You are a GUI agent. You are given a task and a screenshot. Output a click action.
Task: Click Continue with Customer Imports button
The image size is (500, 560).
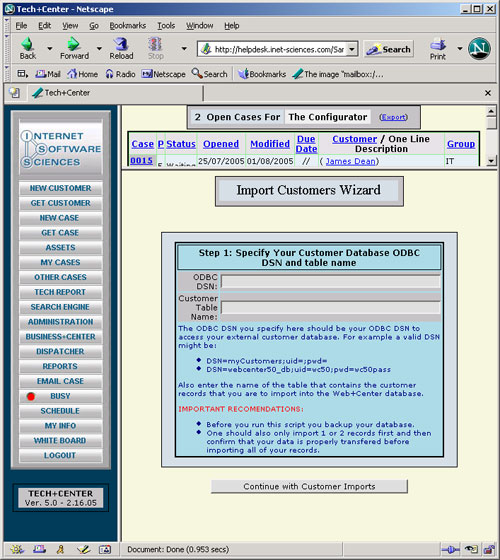(x=309, y=486)
